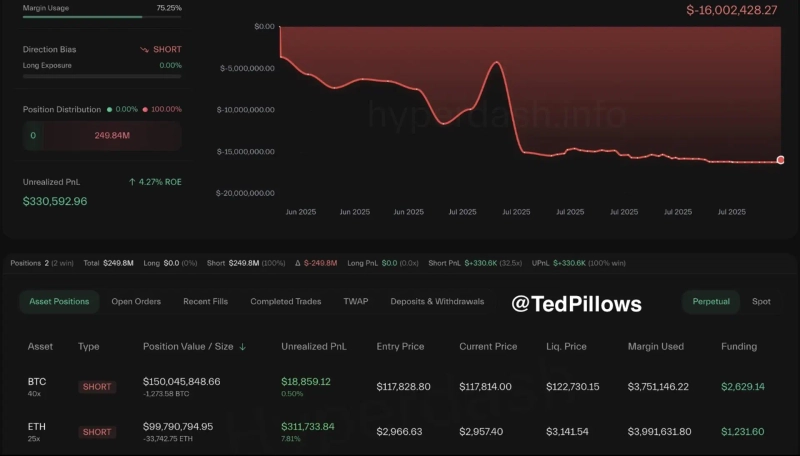Click the up arrow next to 4.27% ROE

[x=132, y=182]
